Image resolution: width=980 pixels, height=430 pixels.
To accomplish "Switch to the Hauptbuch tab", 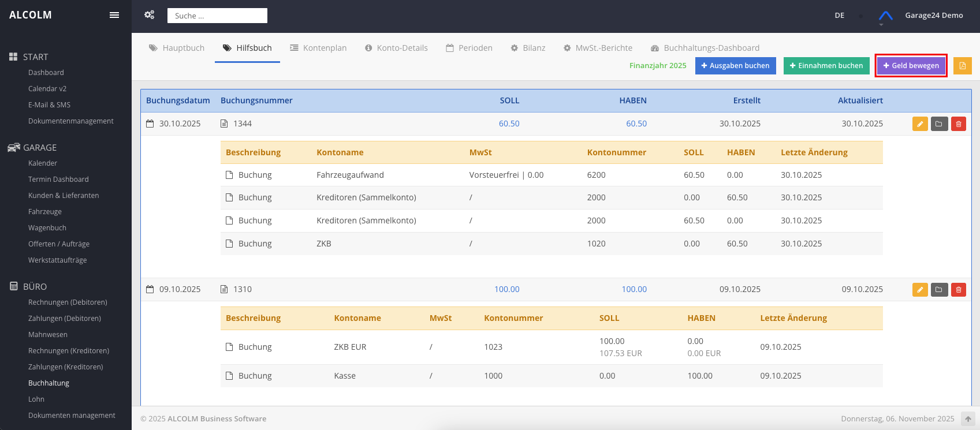I will (177, 48).
